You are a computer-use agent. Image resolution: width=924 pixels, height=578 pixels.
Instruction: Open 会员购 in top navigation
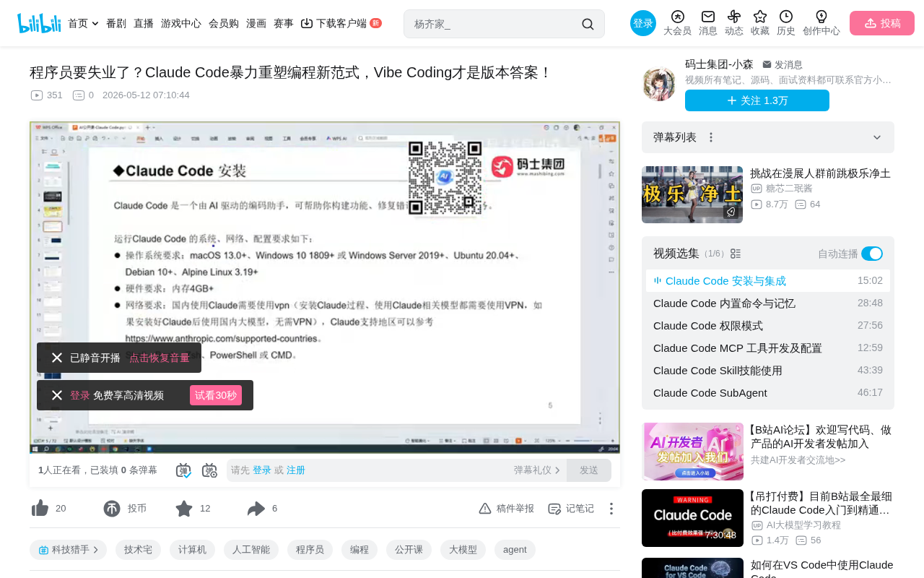click(224, 23)
